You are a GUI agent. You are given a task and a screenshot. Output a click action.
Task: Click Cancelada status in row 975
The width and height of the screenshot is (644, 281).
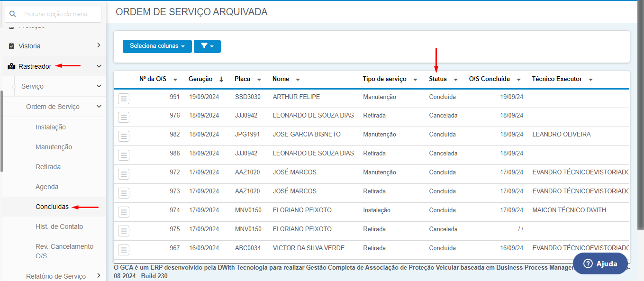point(444,229)
